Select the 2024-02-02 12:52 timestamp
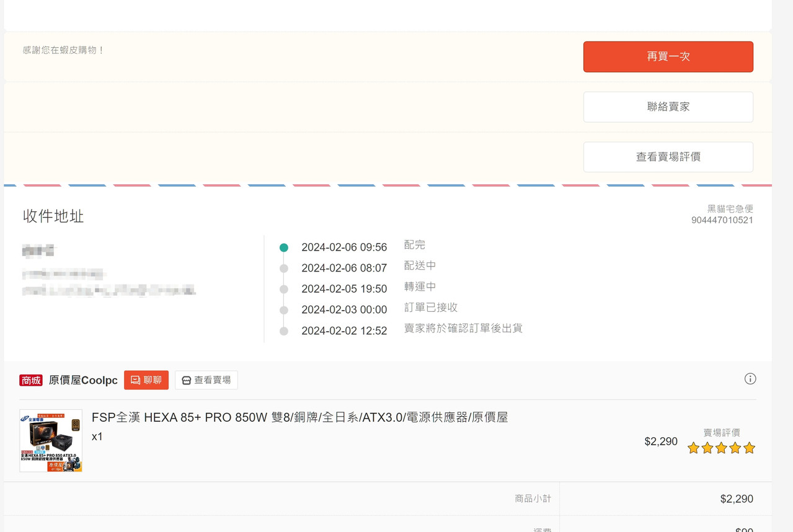The width and height of the screenshot is (793, 532). [x=344, y=331]
